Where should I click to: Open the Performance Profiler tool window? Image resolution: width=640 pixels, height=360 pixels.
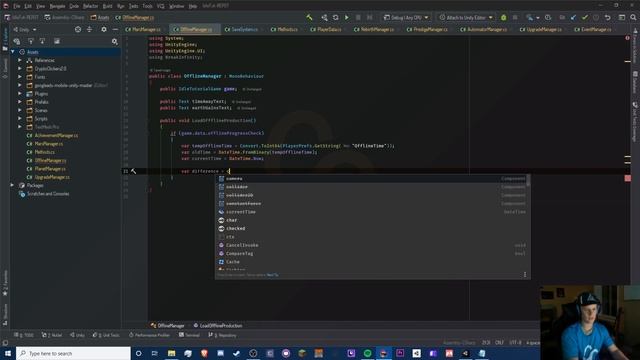coord(148,335)
